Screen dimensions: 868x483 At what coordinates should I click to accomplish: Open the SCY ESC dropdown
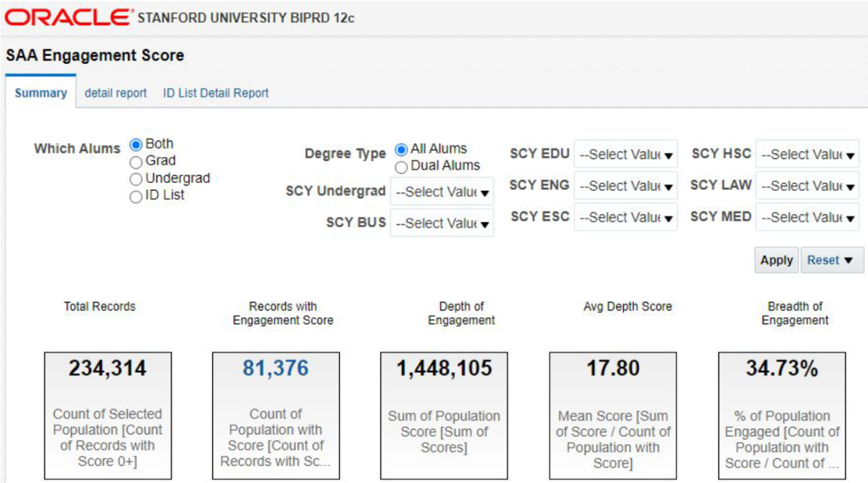[x=626, y=217]
